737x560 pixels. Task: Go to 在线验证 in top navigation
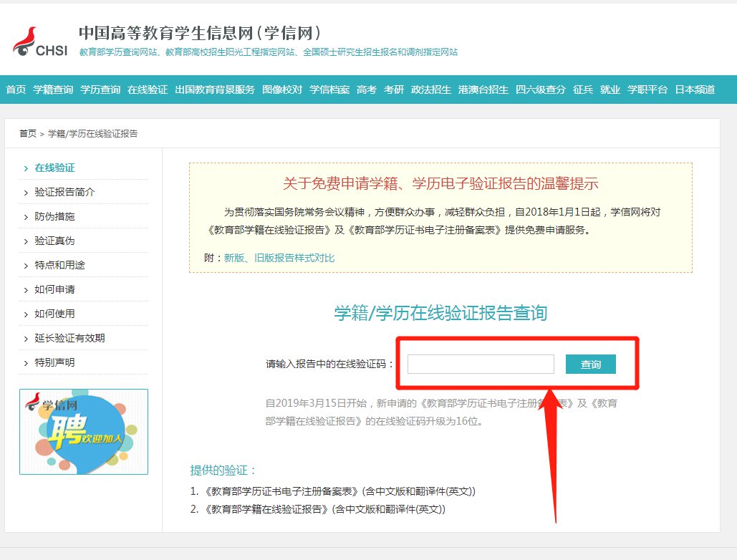(x=148, y=90)
